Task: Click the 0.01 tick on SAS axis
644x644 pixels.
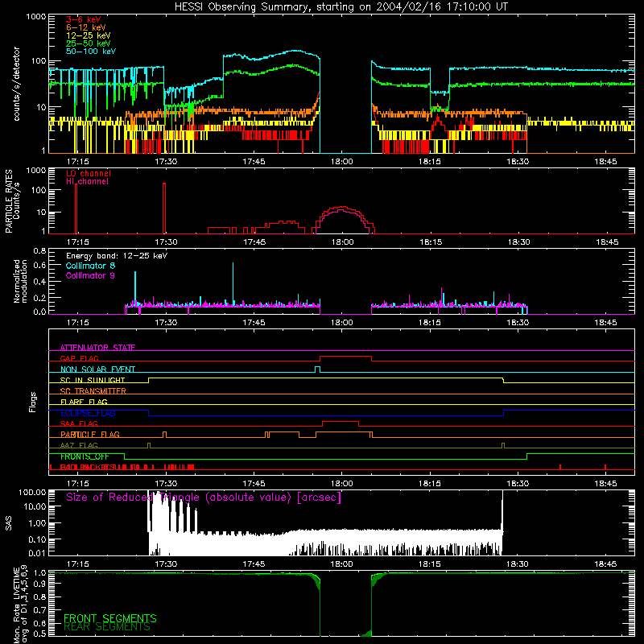Action: pos(37,553)
